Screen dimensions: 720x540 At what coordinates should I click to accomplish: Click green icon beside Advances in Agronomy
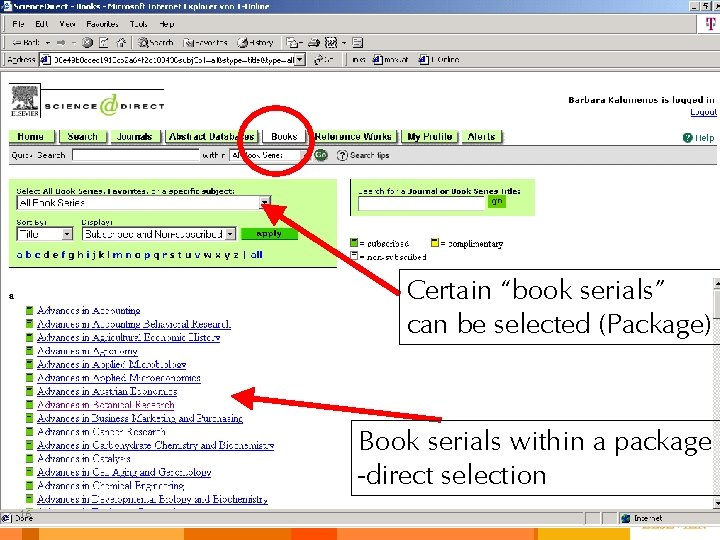(30, 351)
